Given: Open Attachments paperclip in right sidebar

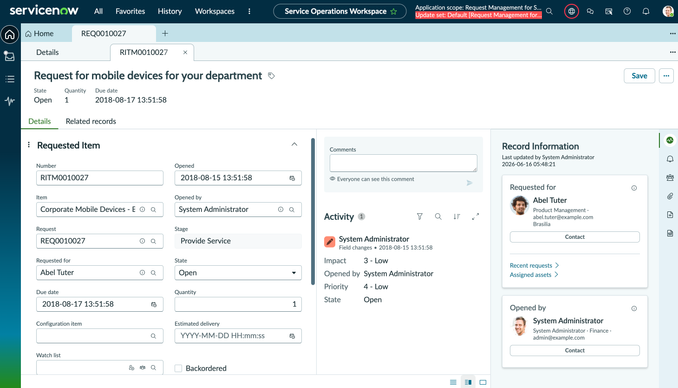Looking at the screenshot, I should click(670, 196).
